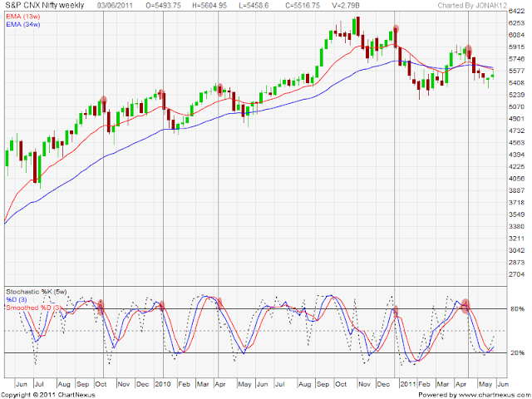Click the 3718 price axis label
This screenshot has height=399, width=532.
517,203
